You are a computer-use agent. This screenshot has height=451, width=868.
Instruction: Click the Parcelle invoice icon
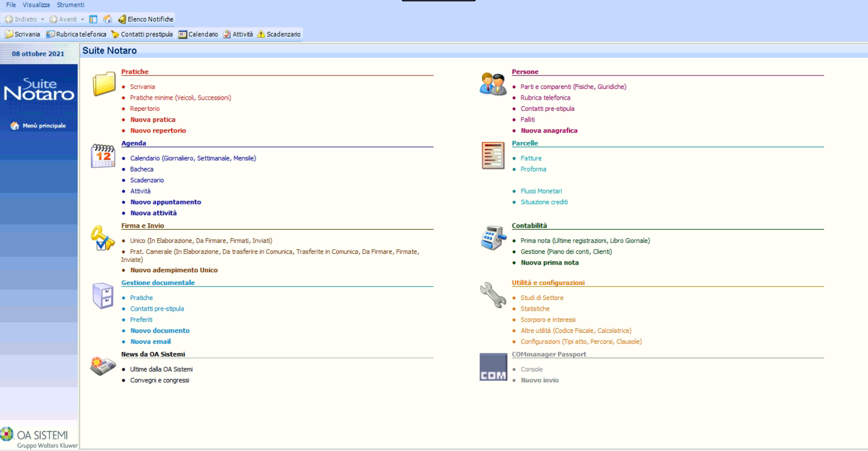[493, 156]
